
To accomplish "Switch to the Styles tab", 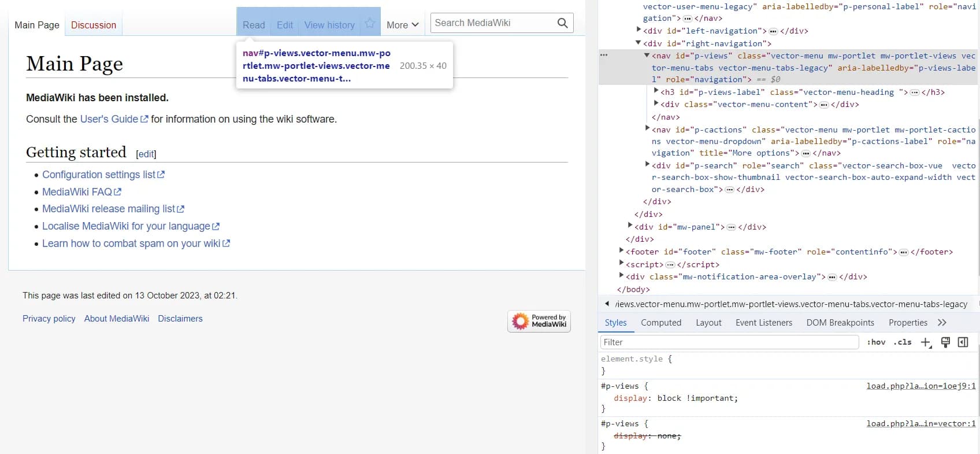I will [x=615, y=323].
